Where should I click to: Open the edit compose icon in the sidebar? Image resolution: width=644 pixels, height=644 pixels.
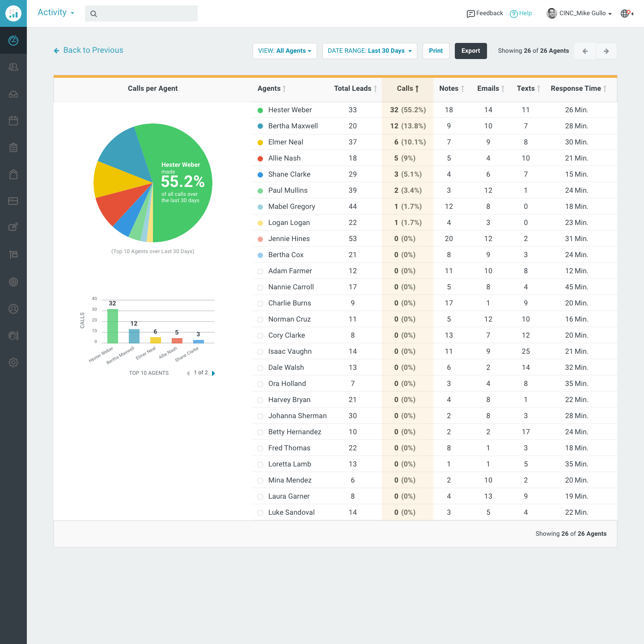[13, 227]
